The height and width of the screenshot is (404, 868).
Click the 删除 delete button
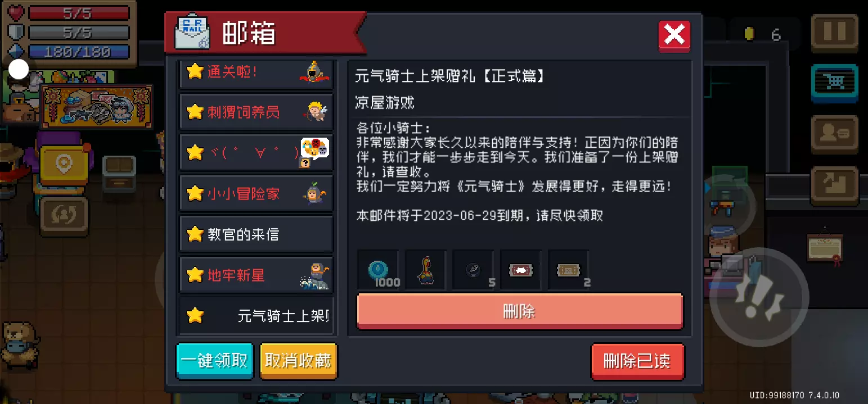click(x=520, y=311)
